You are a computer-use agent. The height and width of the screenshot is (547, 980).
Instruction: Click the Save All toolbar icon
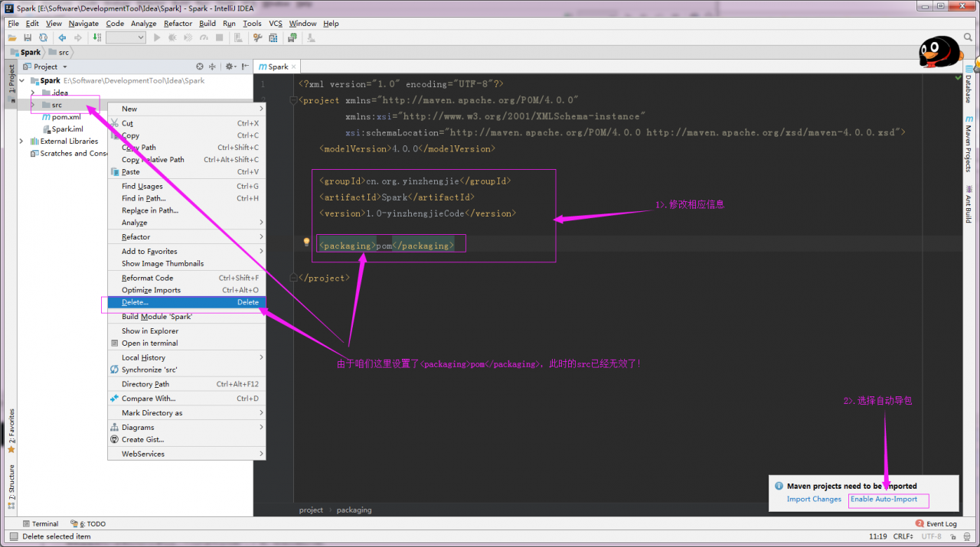click(x=28, y=37)
